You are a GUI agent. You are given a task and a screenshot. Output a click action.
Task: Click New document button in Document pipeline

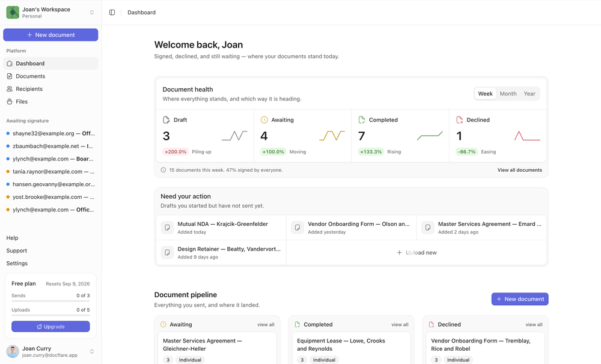[x=520, y=299]
